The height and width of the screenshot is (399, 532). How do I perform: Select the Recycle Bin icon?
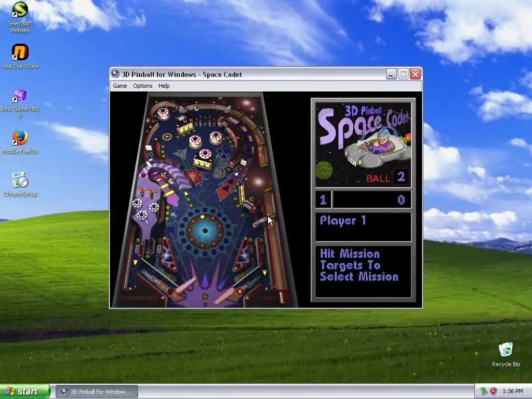pos(506,354)
